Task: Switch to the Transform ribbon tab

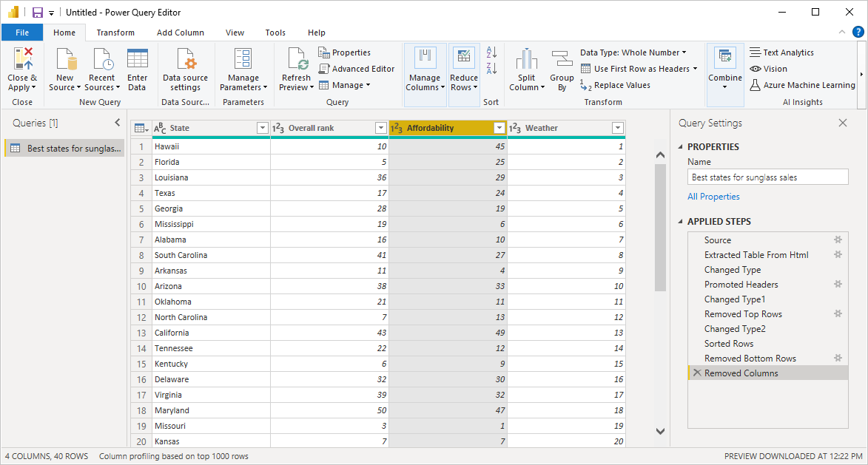Action: click(115, 32)
